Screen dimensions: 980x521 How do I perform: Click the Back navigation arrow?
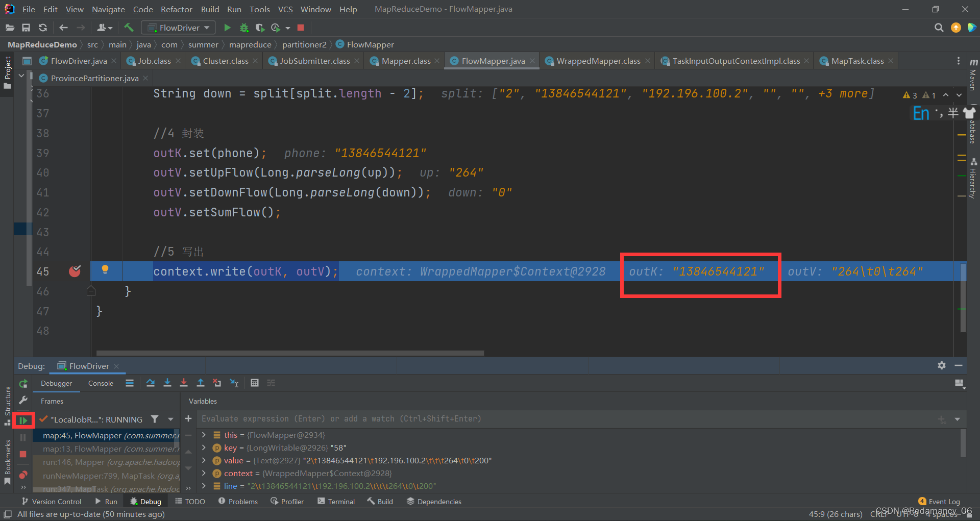63,28
